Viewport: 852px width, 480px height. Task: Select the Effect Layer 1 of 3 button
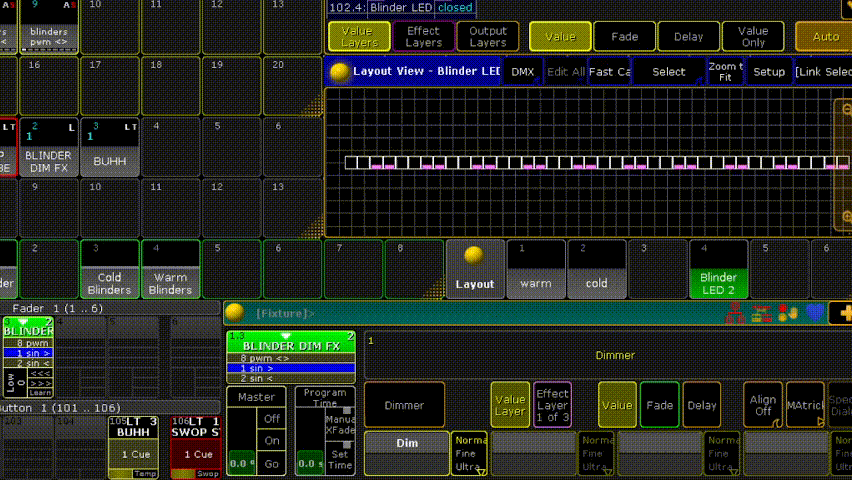click(x=552, y=405)
